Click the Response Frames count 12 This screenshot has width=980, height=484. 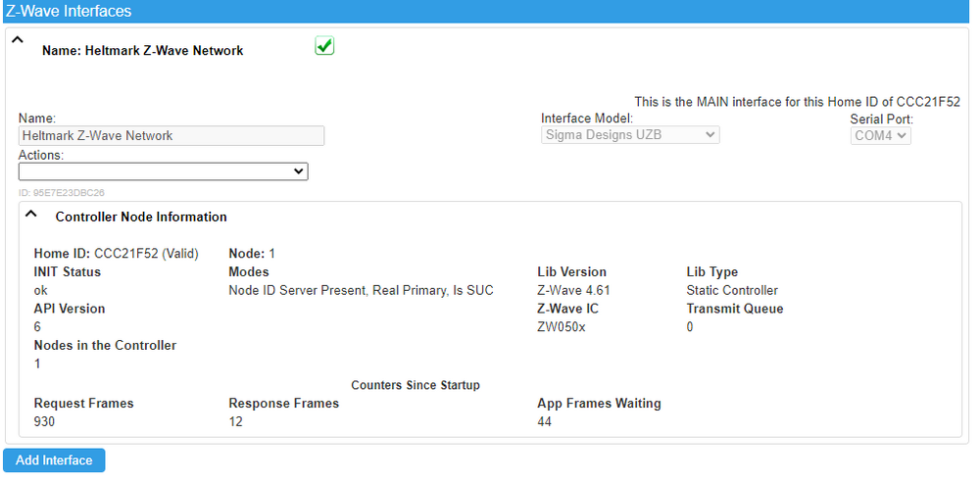point(235,421)
